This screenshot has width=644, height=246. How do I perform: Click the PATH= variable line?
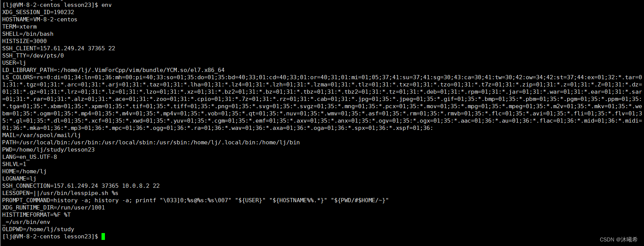click(x=151, y=142)
